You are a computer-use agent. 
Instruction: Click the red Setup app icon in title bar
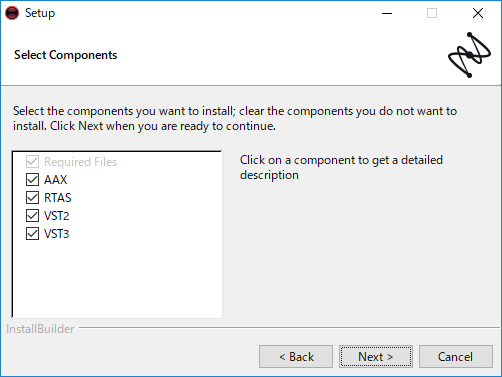[x=12, y=13]
